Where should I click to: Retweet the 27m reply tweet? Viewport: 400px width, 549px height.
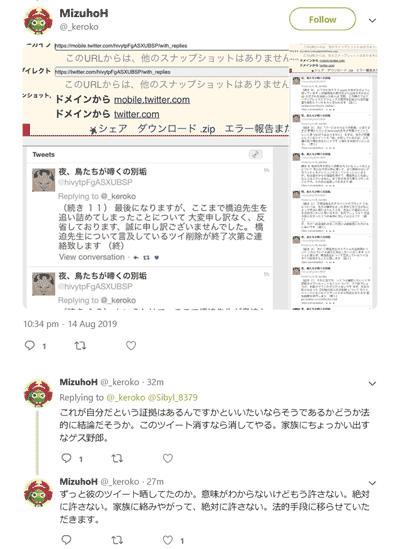click(x=117, y=540)
